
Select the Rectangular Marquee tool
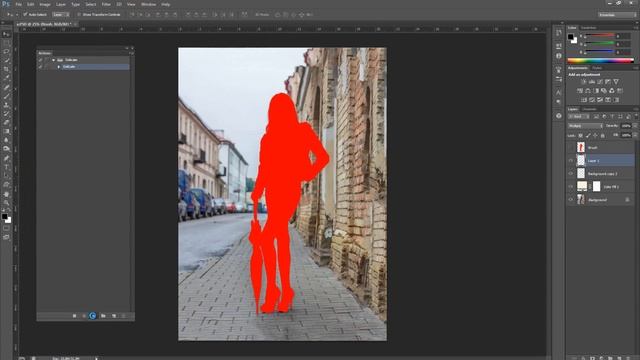point(6,43)
